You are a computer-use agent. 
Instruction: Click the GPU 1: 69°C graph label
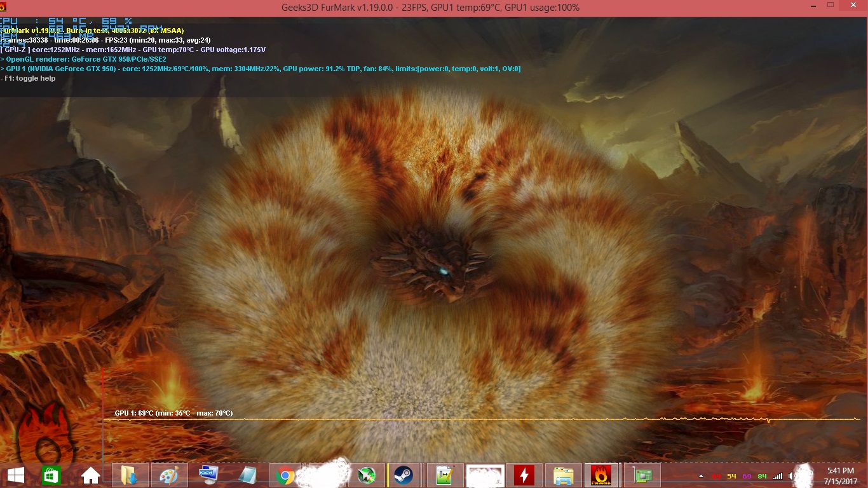pos(173,414)
